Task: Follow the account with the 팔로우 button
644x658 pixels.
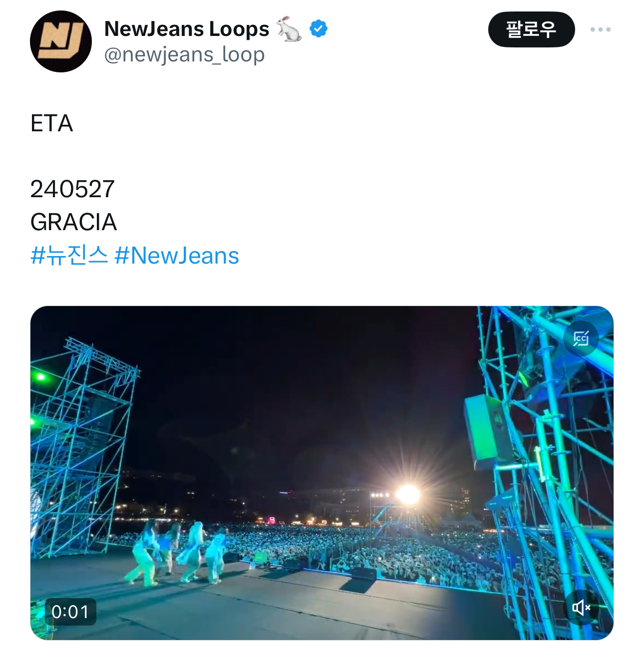Action: (532, 29)
